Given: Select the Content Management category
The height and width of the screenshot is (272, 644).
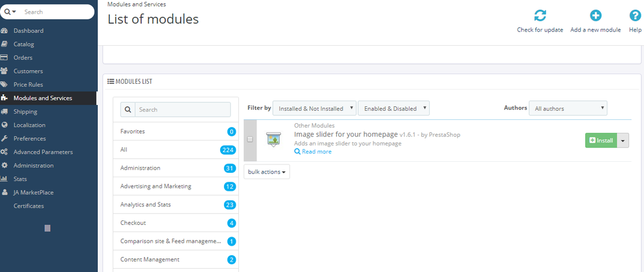Looking at the screenshot, I should [176, 260].
